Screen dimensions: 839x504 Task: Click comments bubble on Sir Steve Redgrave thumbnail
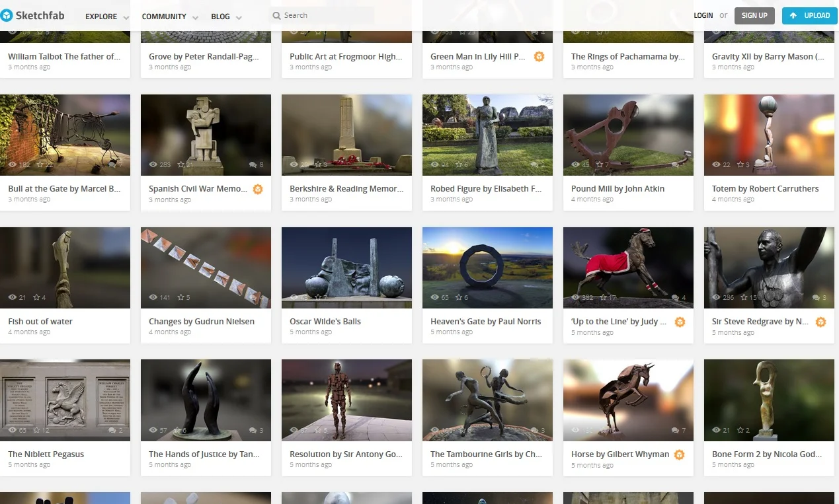[817, 297]
